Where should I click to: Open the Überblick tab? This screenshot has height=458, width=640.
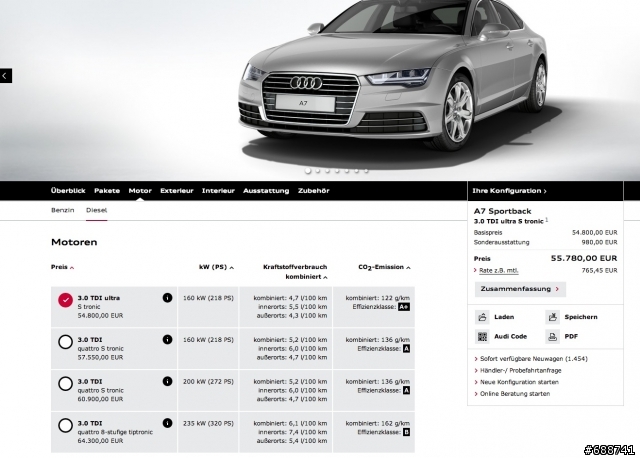68,191
